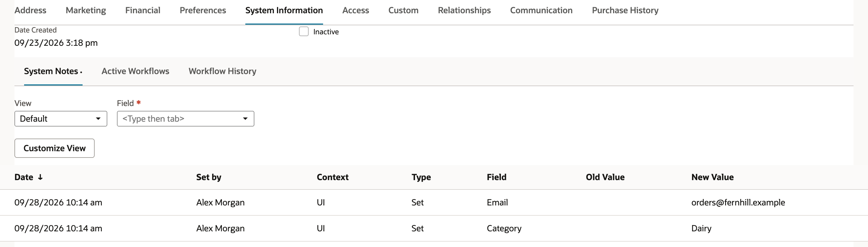Image resolution: width=868 pixels, height=247 pixels.
Task: Click Alex Morgan in the Email row
Action: point(220,202)
